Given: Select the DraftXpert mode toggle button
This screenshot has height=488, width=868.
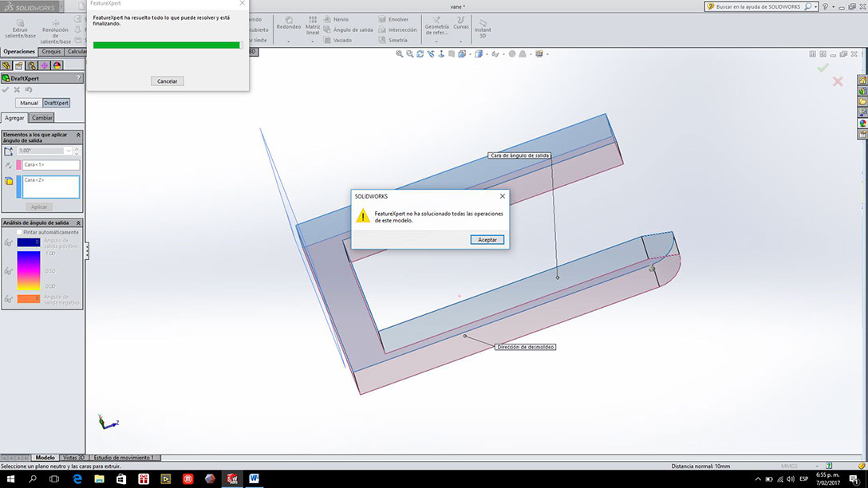Looking at the screenshot, I should coord(56,103).
